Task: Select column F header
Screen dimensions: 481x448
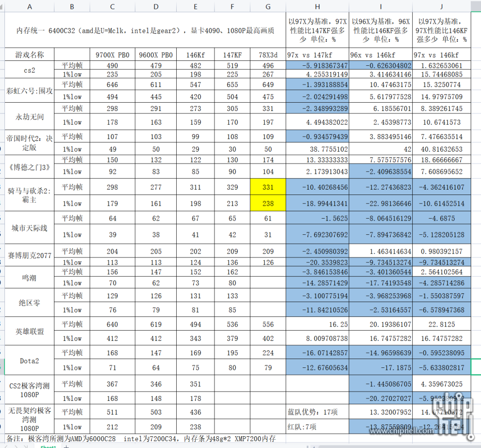Action: click(x=232, y=6)
